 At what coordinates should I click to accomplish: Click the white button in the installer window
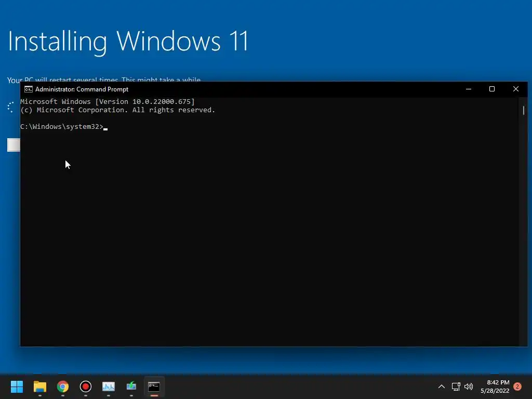tap(14, 145)
